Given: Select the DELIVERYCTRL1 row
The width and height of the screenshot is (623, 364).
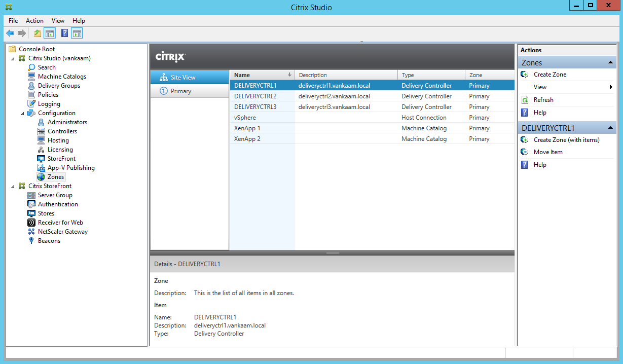Looking at the screenshot, I should pos(372,86).
